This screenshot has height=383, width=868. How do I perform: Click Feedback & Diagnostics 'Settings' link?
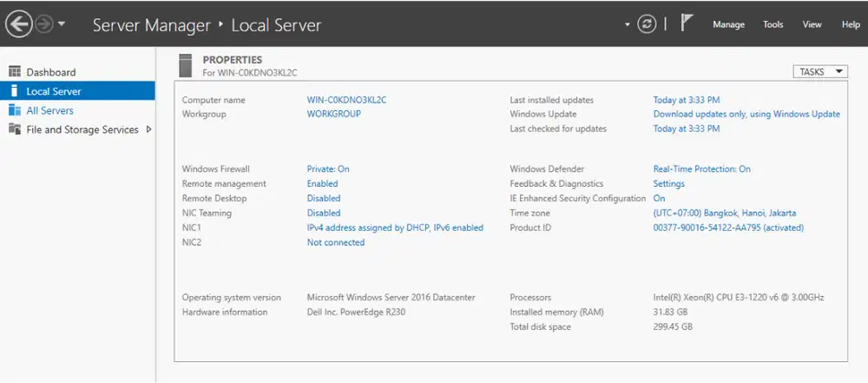point(668,183)
